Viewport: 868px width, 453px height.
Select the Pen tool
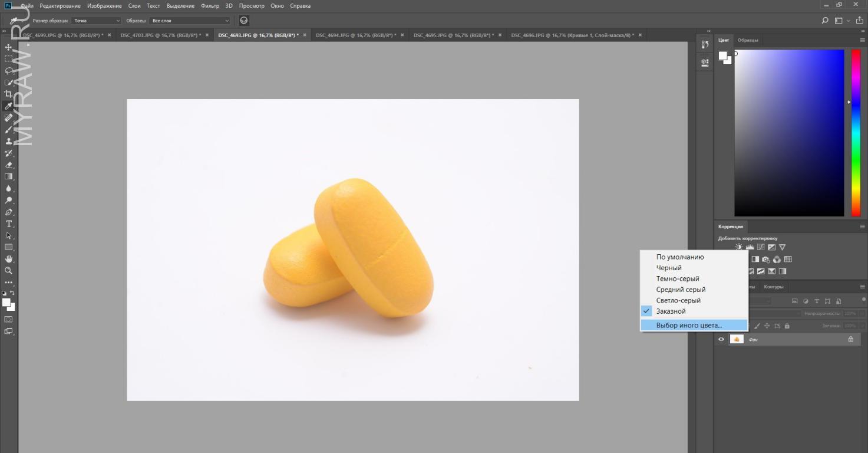pos(8,212)
